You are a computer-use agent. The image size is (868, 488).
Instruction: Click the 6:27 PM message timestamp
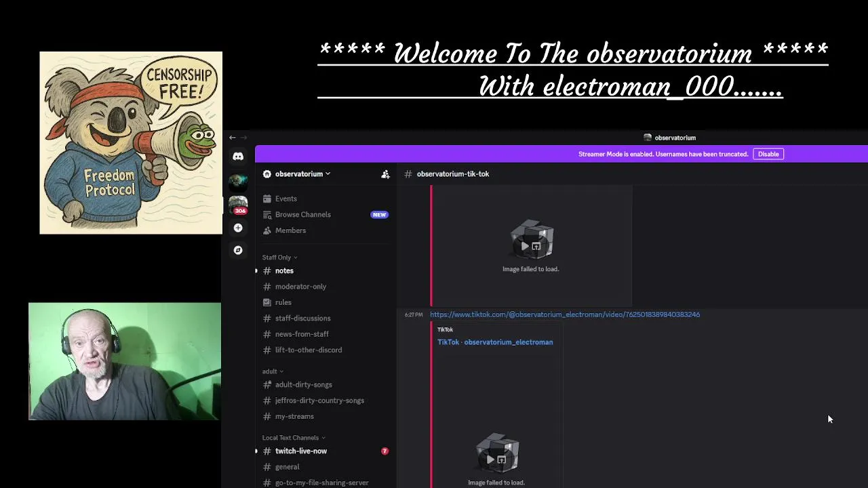(414, 314)
